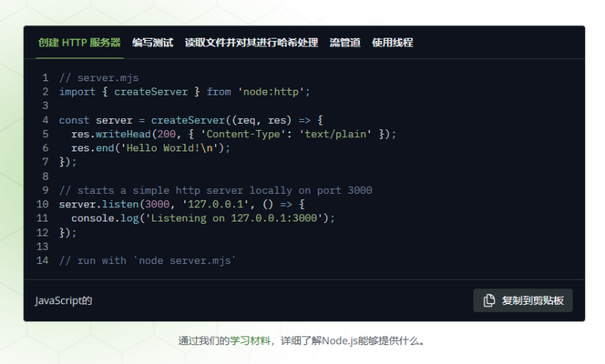Image resolution: width=605 pixels, height=364 pixels.
Task: Switch to the 编写测试 tab
Action: pyautogui.click(x=153, y=43)
